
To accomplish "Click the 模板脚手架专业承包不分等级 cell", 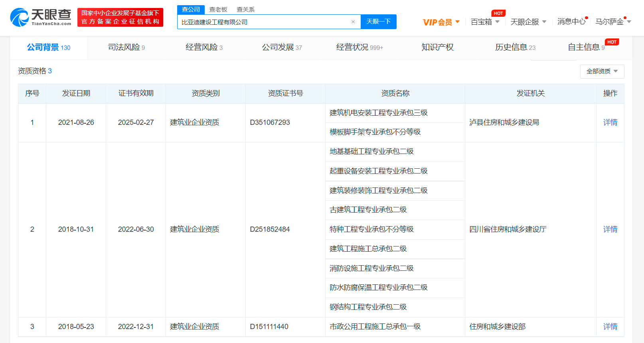I will click(x=395, y=132).
